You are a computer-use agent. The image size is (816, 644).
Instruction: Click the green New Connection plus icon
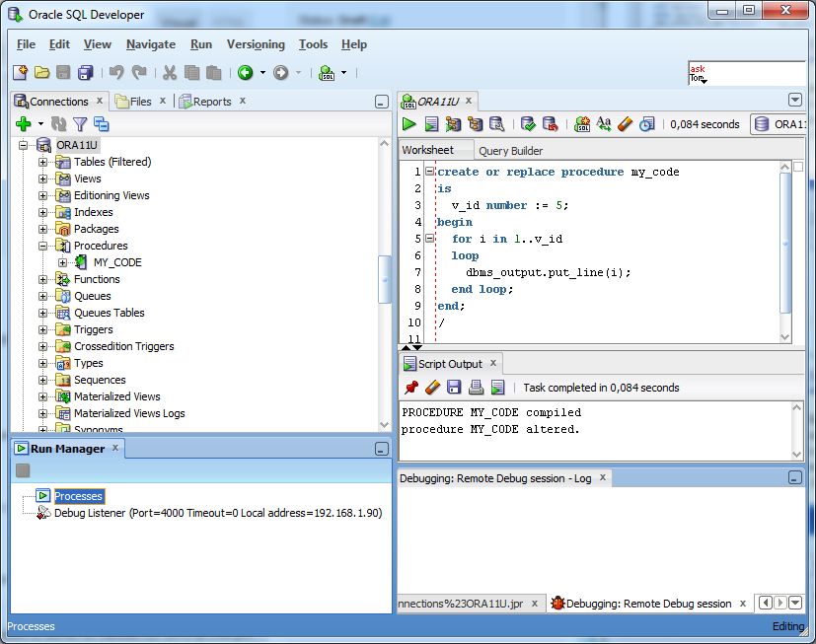click(24, 124)
